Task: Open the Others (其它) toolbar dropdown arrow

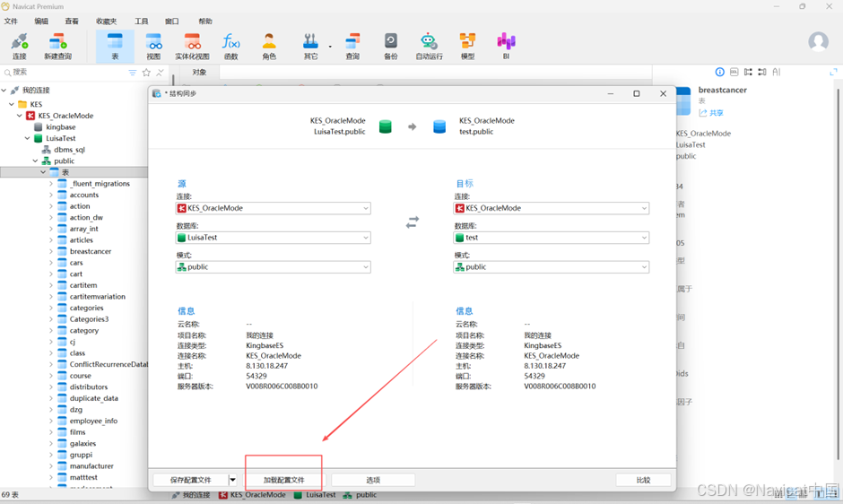Action: [330, 47]
